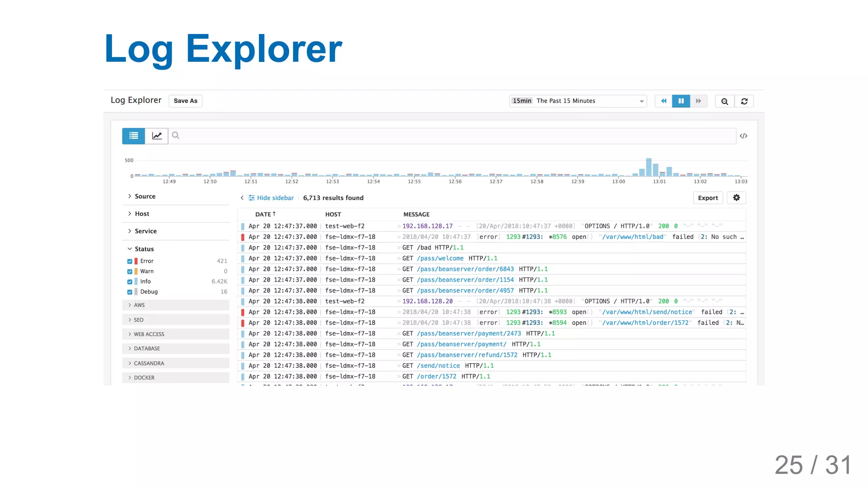Screen dimensions: 868x489
Task: Export the log results
Action: (x=708, y=198)
